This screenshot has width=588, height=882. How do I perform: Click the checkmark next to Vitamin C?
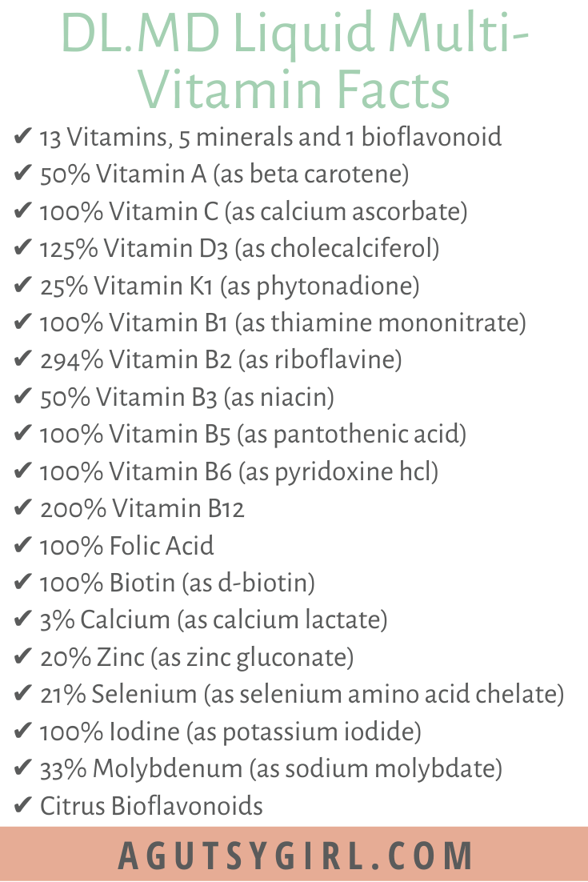22,210
